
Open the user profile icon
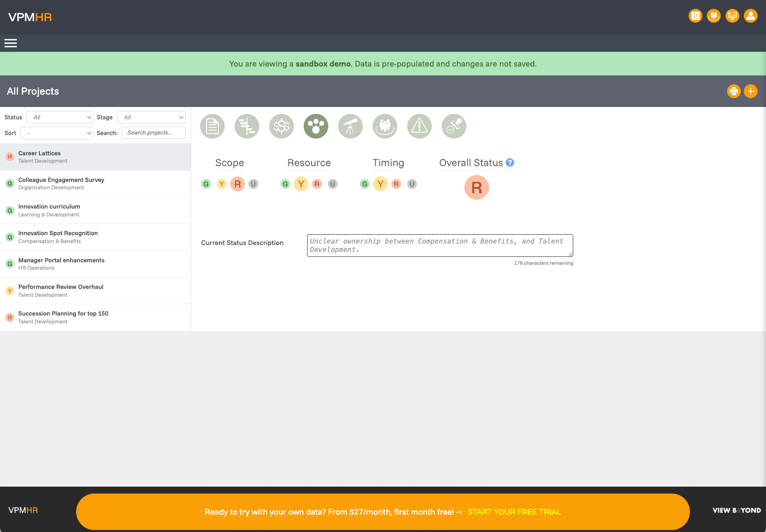coord(751,16)
